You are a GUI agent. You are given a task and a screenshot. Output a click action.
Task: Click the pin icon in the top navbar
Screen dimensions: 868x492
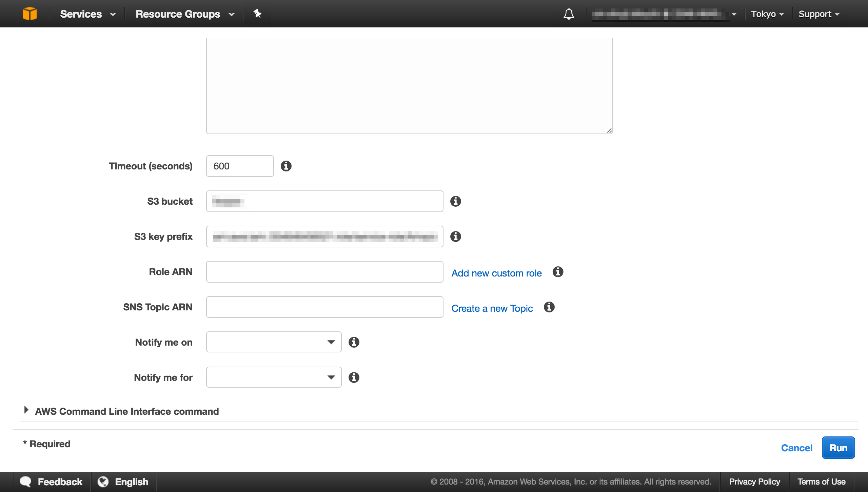[258, 14]
